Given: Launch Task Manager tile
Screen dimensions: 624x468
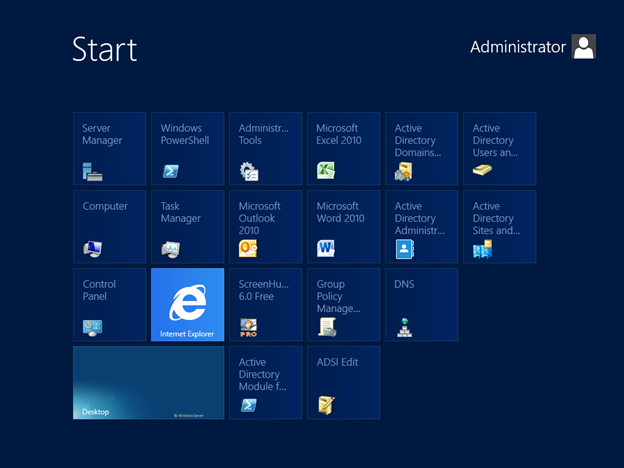Looking at the screenshot, I should tap(187, 227).
